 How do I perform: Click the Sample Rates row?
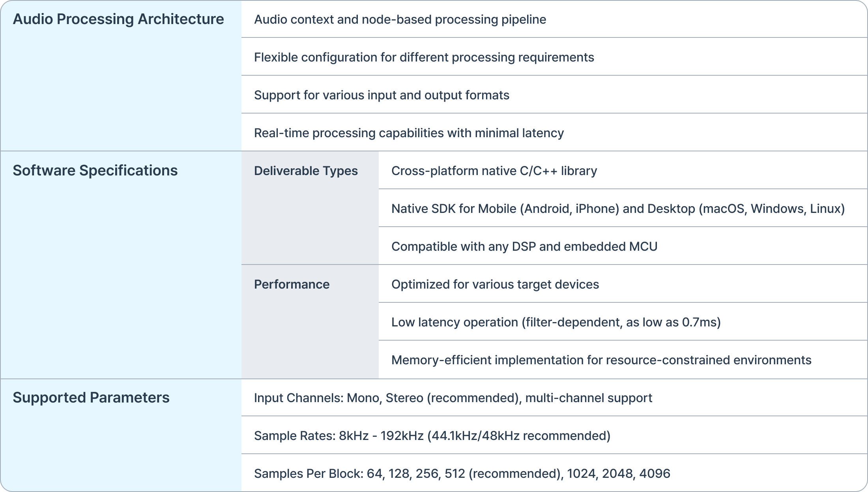[432, 436]
